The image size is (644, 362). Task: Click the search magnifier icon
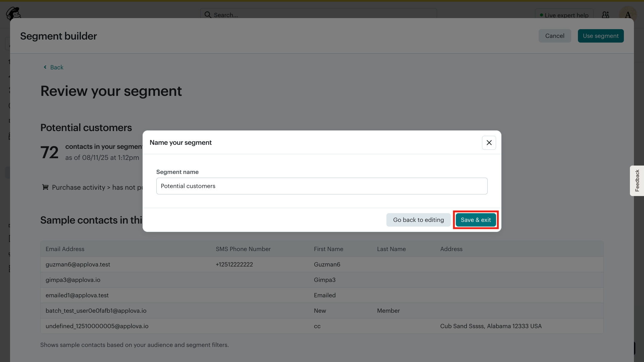(x=208, y=15)
